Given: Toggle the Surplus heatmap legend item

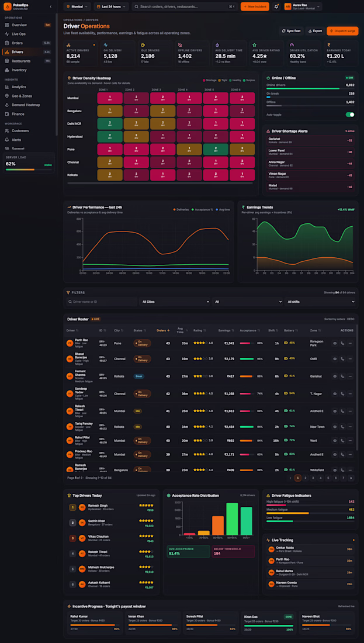Looking at the screenshot, I should click(249, 81).
